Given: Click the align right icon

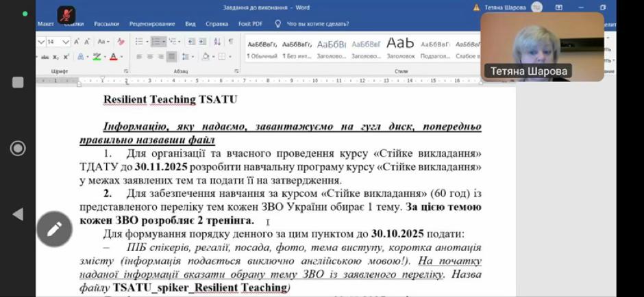Looking at the screenshot, I should [x=160, y=57].
